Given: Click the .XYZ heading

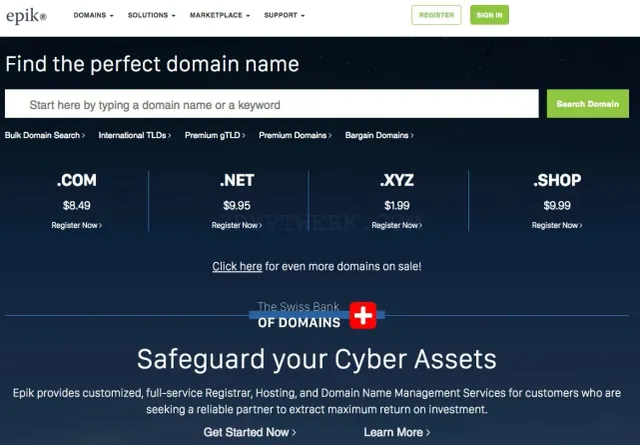Looking at the screenshot, I should [x=397, y=180].
